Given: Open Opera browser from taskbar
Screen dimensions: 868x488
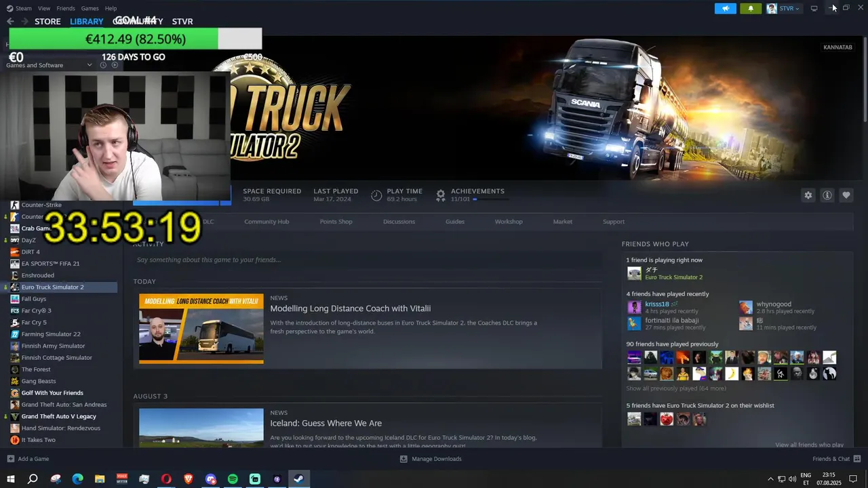Looking at the screenshot, I should tap(166, 479).
